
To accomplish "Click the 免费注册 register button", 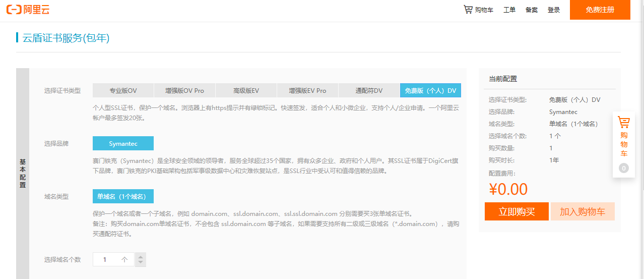I will tap(600, 10).
